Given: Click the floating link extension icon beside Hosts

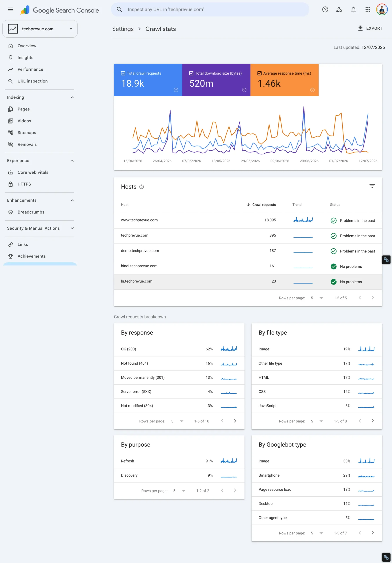Looking at the screenshot, I should tap(386, 260).
